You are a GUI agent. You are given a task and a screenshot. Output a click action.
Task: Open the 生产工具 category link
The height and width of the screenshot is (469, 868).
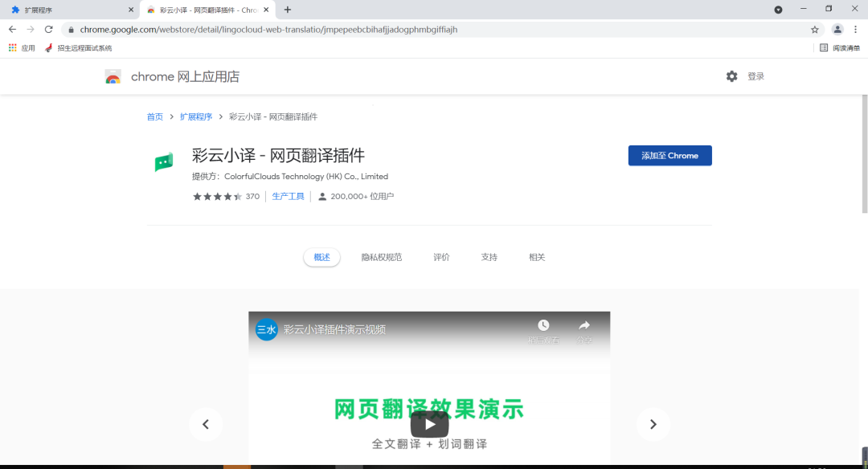pos(288,196)
